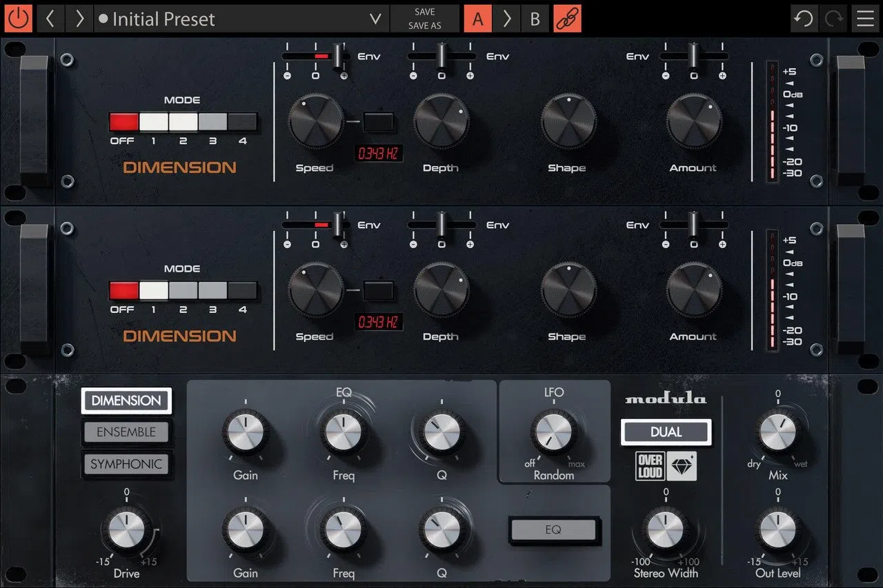The width and height of the screenshot is (883, 588).
Task: Click the bottom unit Shape knob
Action: [x=568, y=290]
